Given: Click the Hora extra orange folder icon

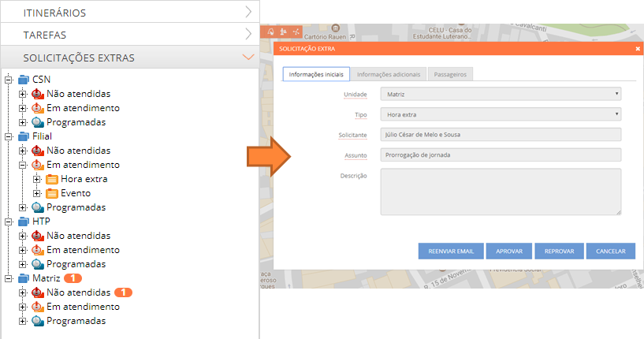Looking at the screenshot, I should coord(52,179).
